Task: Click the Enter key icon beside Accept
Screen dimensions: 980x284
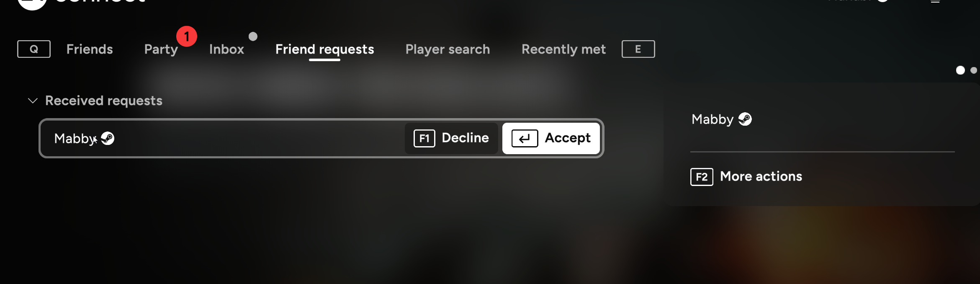Action: click(525, 138)
